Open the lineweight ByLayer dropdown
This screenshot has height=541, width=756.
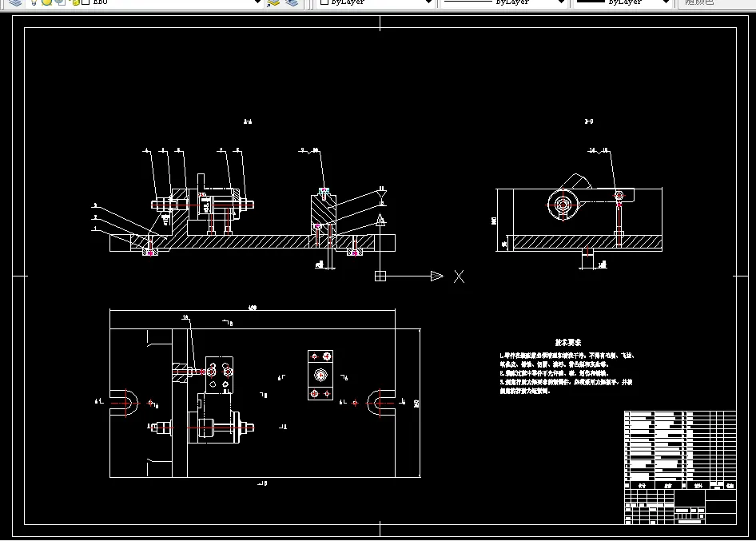[x=622, y=2]
